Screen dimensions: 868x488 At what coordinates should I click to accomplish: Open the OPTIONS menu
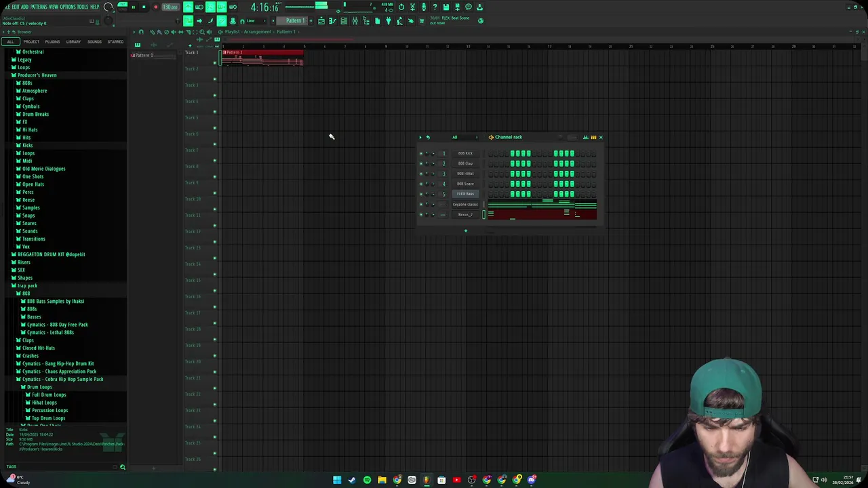click(x=67, y=7)
